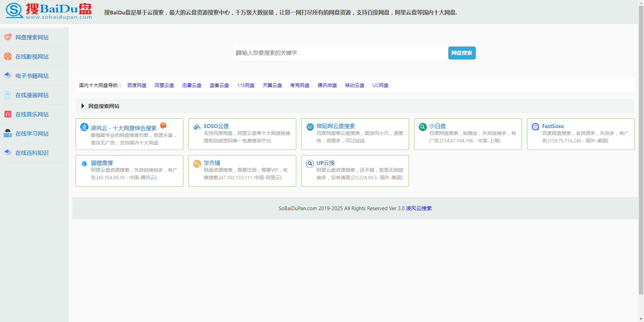Click the 网盘搜索网站 sidebar icon
This screenshot has height=322, width=644.
[8, 37]
